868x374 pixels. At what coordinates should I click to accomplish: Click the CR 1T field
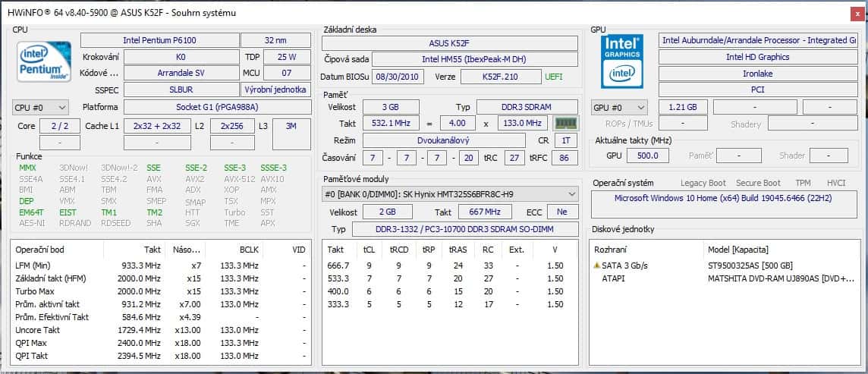click(x=566, y=140)
